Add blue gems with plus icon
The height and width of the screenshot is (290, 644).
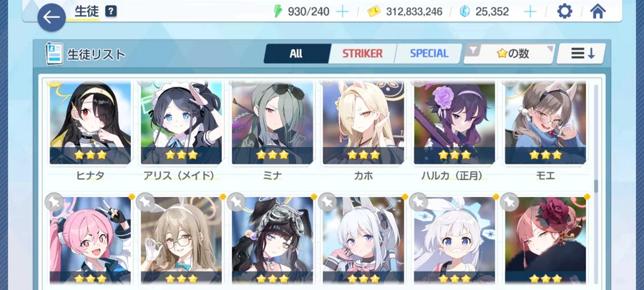(530, 11)
